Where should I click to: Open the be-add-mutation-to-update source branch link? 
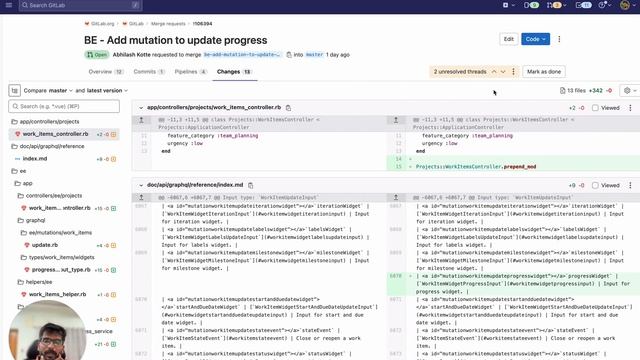242,55
